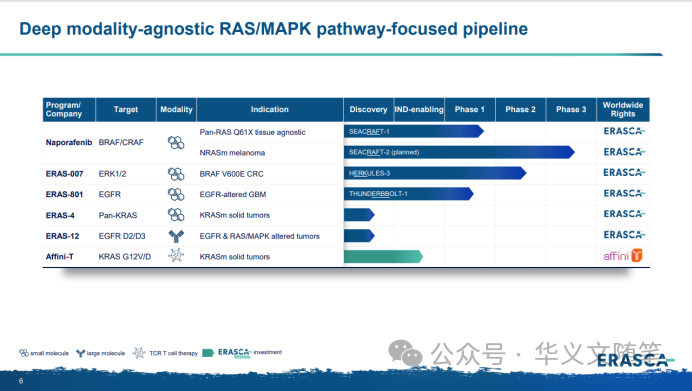Click the small molecule icon for Naporafenib

[x=176, y=142]
